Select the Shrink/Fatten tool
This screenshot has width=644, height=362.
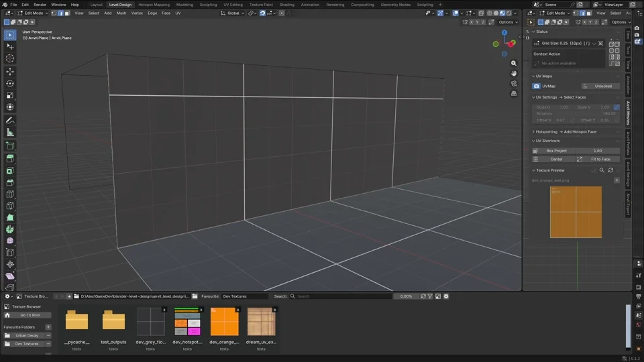(10, 264)
